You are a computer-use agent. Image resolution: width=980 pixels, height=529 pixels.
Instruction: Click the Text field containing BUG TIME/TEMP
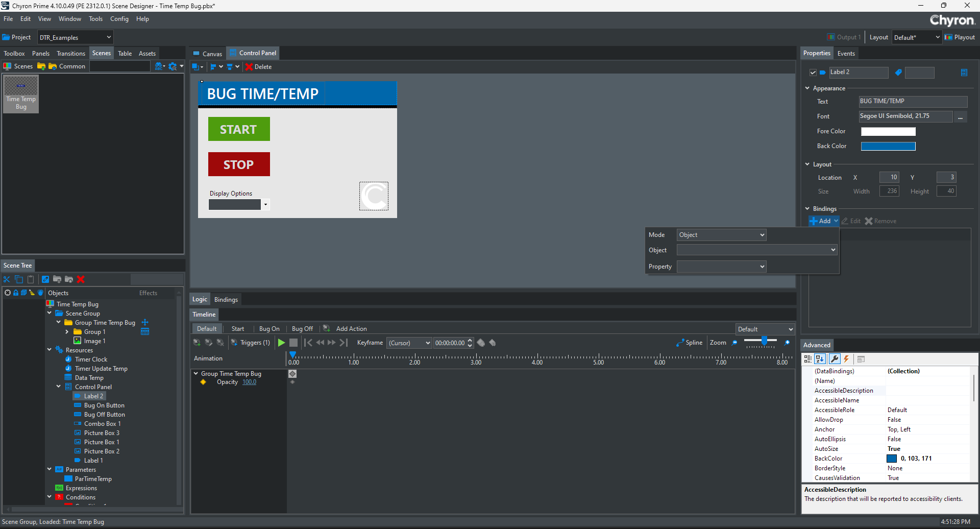pyautogui.click(x=913, y=102)
